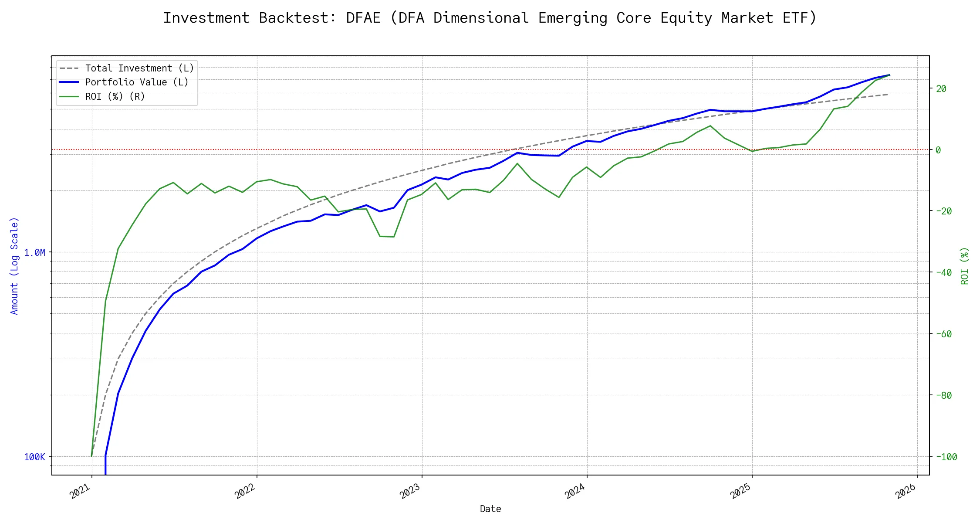The image size is (980, 523).
Task: Click the blue legend line sample
Action: 69,82
